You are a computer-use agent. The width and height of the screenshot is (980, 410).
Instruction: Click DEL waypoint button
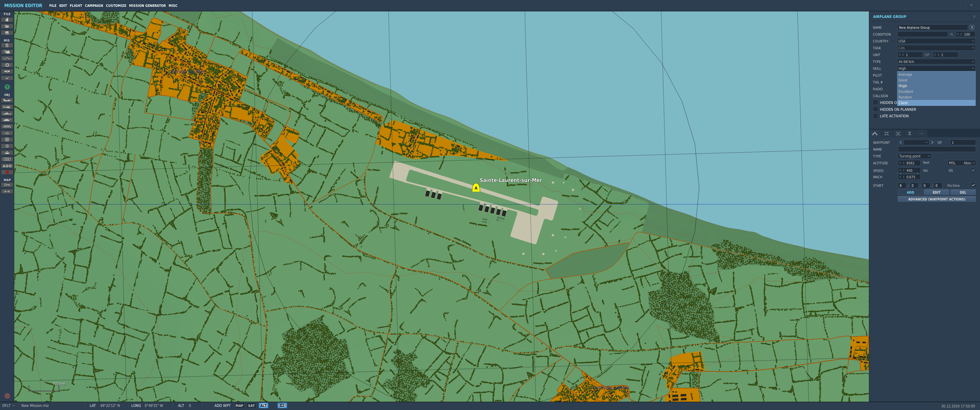tap(963, 192)
